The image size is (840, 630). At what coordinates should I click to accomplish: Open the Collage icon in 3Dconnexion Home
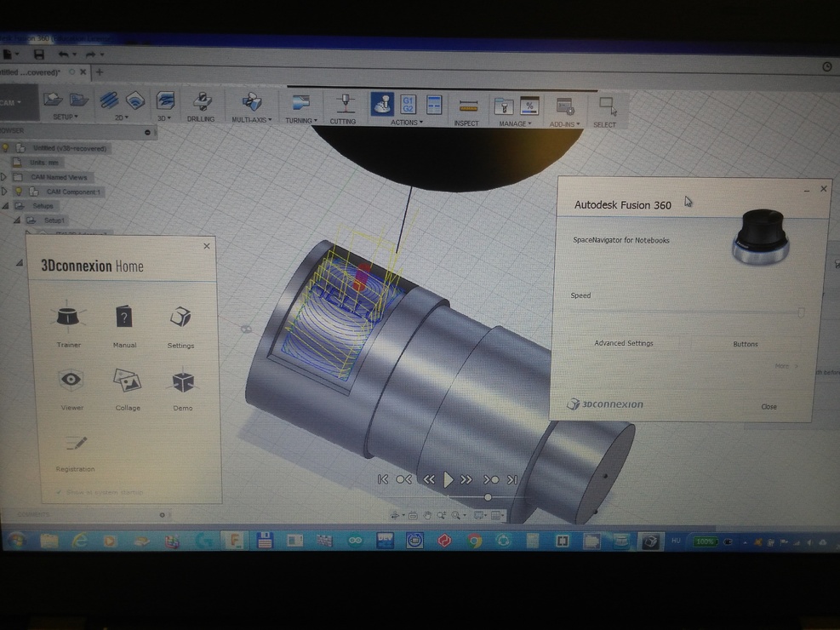click(127, 381)
